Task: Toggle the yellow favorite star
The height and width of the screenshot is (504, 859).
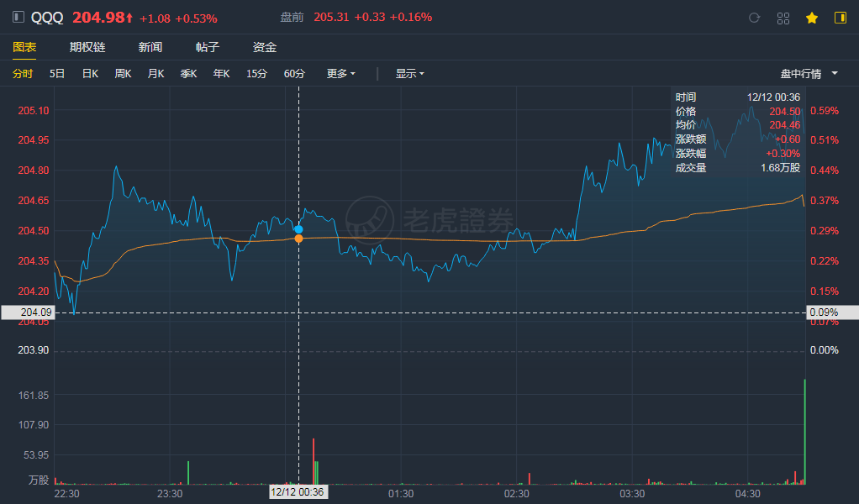Action: pyautogui.click(x=811, y=18)
